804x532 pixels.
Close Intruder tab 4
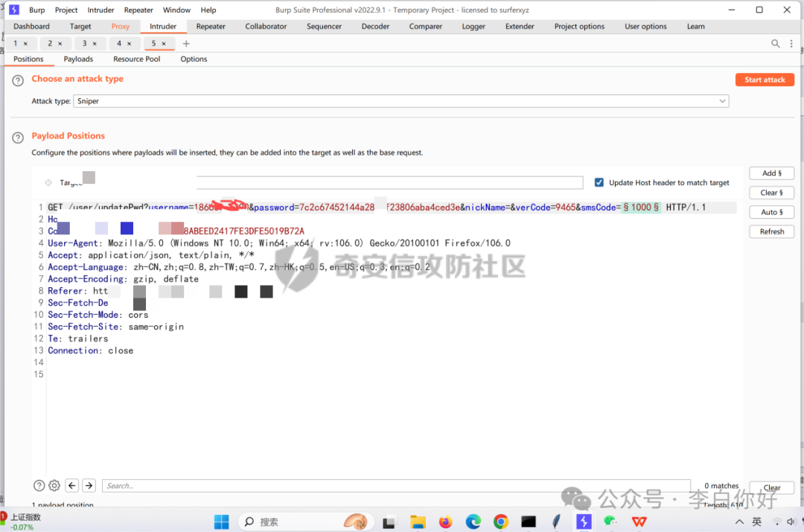[x=130, y=44]
